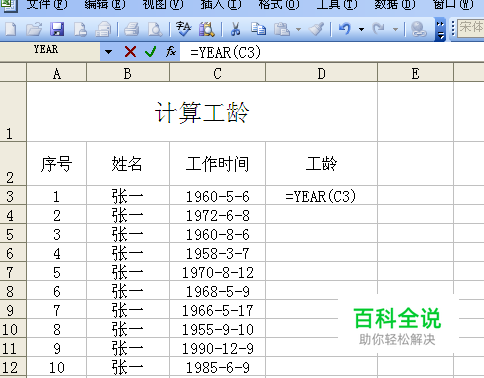Click date cell 1955-9-10

tap(217, 329)
